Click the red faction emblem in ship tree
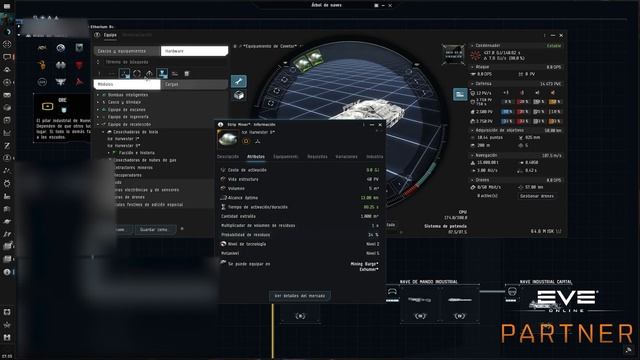Screen dimensions: 640x360 (79, 65)
